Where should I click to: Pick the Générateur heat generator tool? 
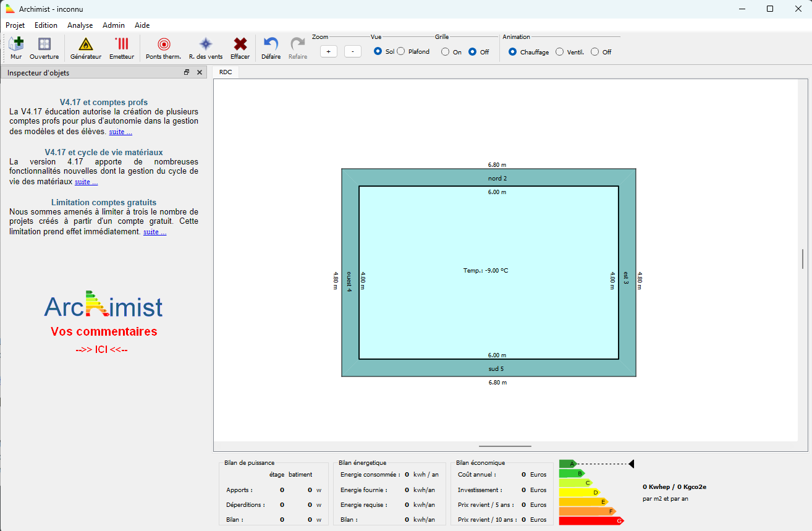tap(85, 48)
